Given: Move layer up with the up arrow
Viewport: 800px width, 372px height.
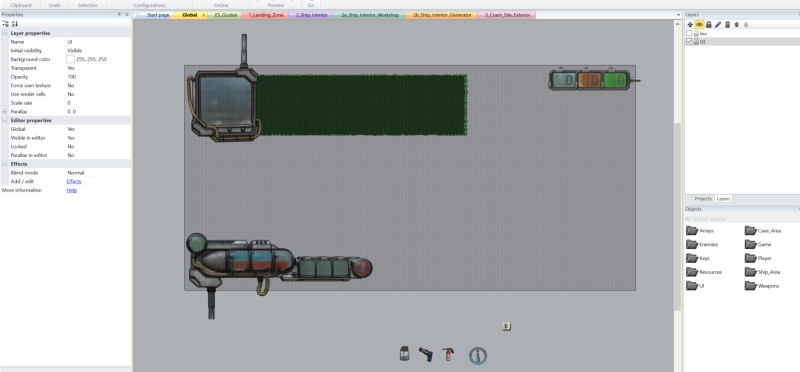Looking at the screenshot, I should (x=737, y=24).
